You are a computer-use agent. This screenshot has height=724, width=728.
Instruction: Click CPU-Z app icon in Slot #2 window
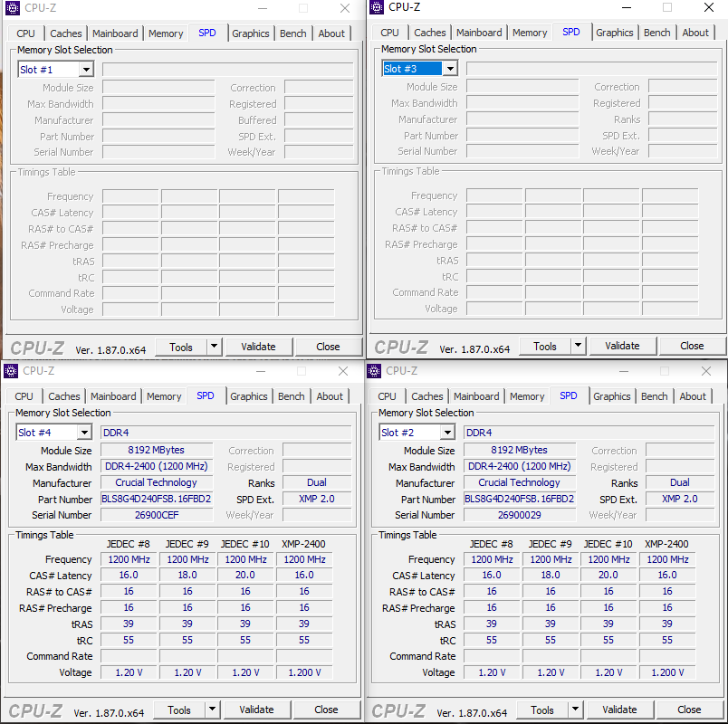(374, 371)
